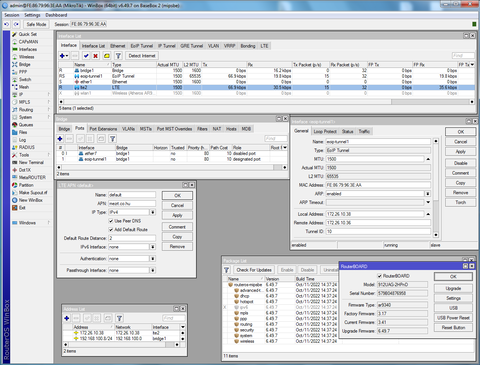Open Dot1X sidebar entry
Image resolution: width=480 pixels, height=365 pixels.
[x=25, y=170]
